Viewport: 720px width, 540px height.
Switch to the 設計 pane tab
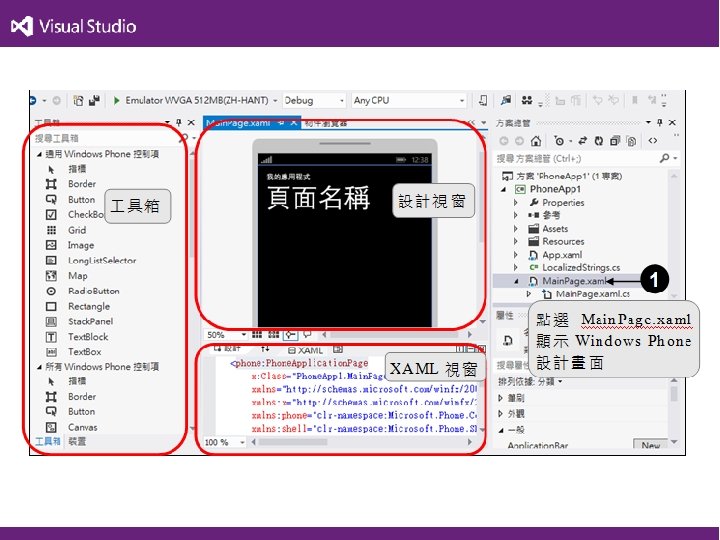(x=228, y=349)
